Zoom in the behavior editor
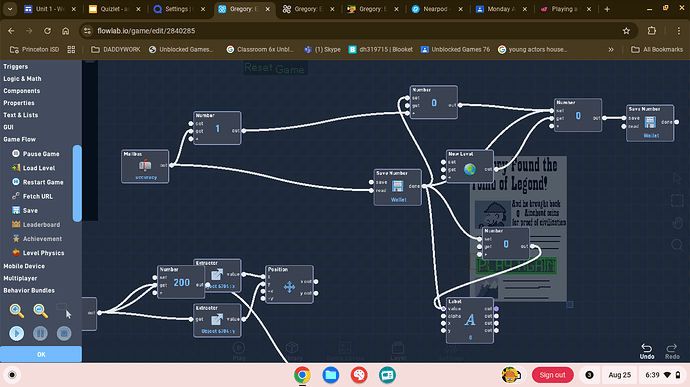 click(17, 311)
